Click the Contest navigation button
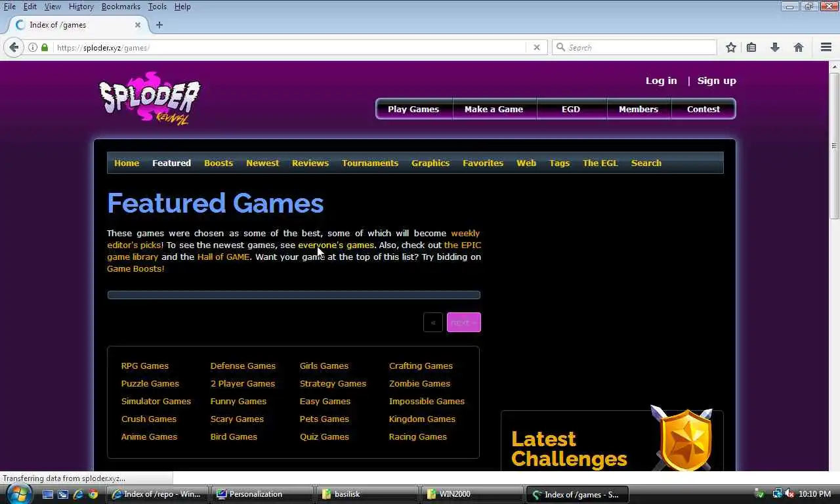 pos(703,109)
